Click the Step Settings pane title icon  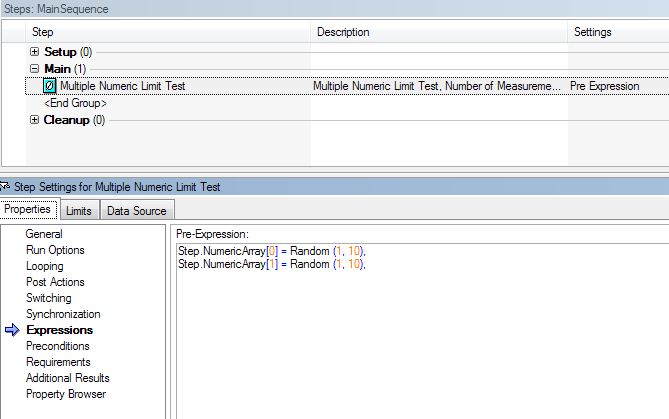click(5, 187)
